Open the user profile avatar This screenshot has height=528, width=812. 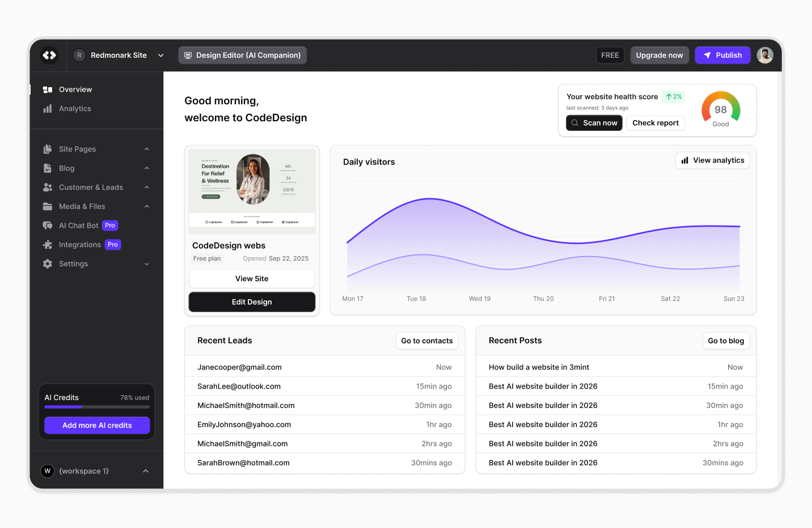tap(765, 55)
